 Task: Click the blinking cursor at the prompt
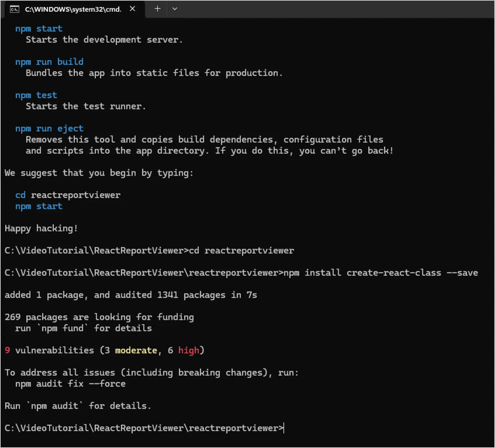(283, 428)
